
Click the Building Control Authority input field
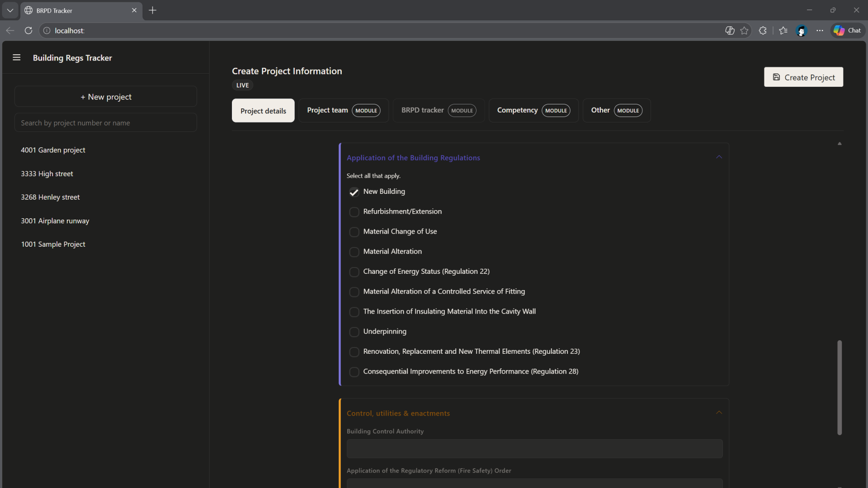coord(534,449)
